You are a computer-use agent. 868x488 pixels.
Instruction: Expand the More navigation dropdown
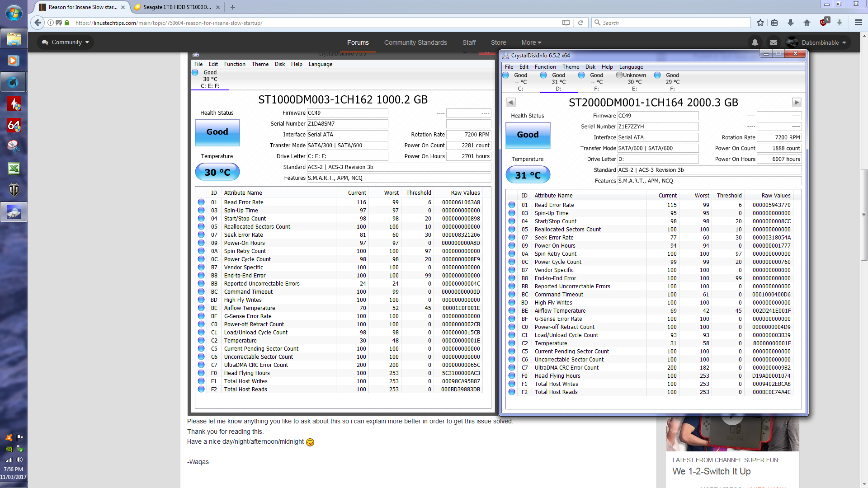click(531, 42)
